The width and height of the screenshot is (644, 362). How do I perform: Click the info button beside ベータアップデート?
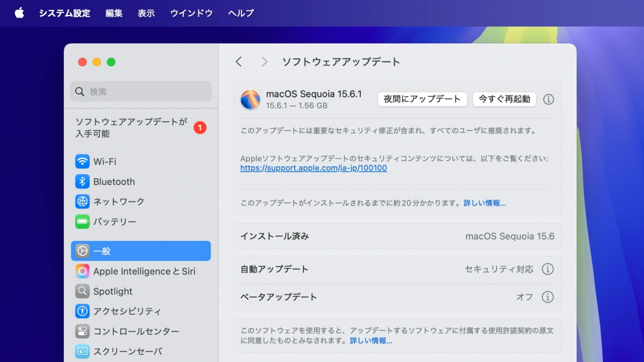pos(548,297)
